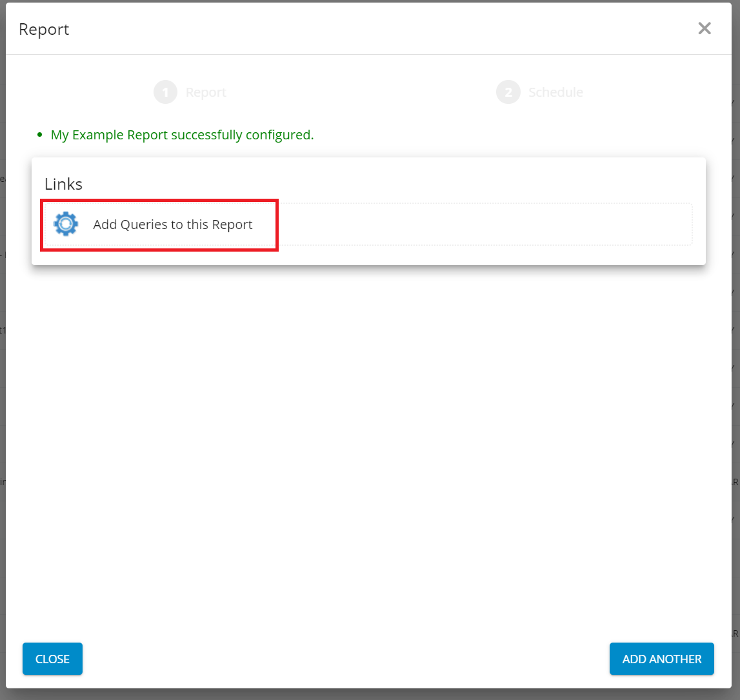The image size is (740, 700).
Task: Click the 'successfully configured' message text
Action: click(243, 135)
